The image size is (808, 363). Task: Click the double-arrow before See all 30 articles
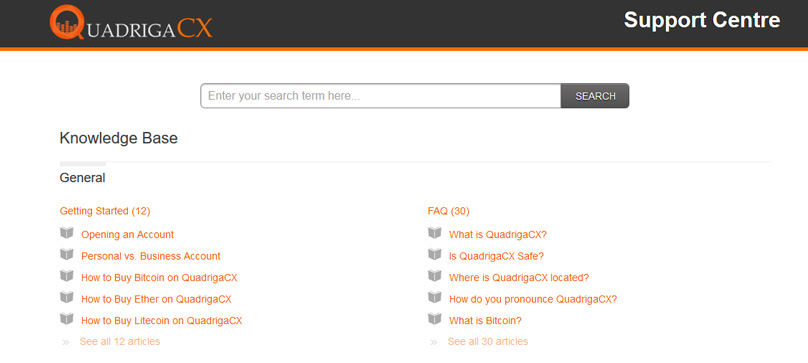click(x=433, y=342)
